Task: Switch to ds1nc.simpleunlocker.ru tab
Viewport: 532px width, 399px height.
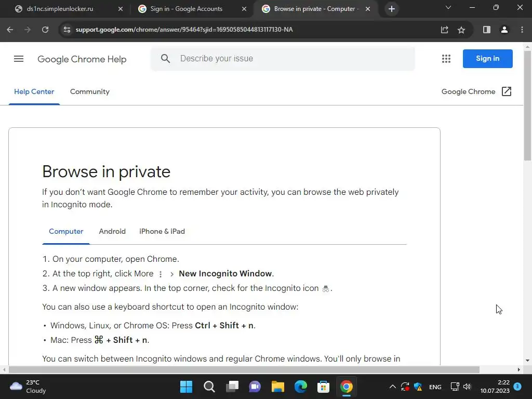Action: (x=69, y=9)
